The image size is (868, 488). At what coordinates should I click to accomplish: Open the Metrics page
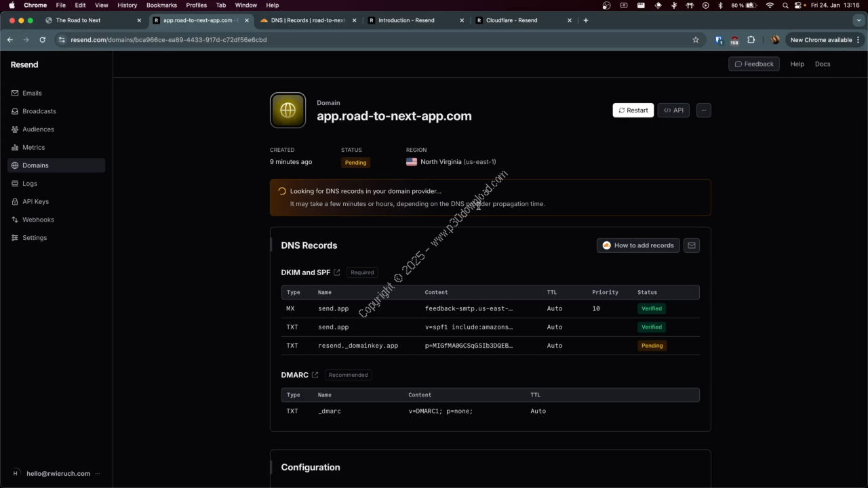coord(56,147)
